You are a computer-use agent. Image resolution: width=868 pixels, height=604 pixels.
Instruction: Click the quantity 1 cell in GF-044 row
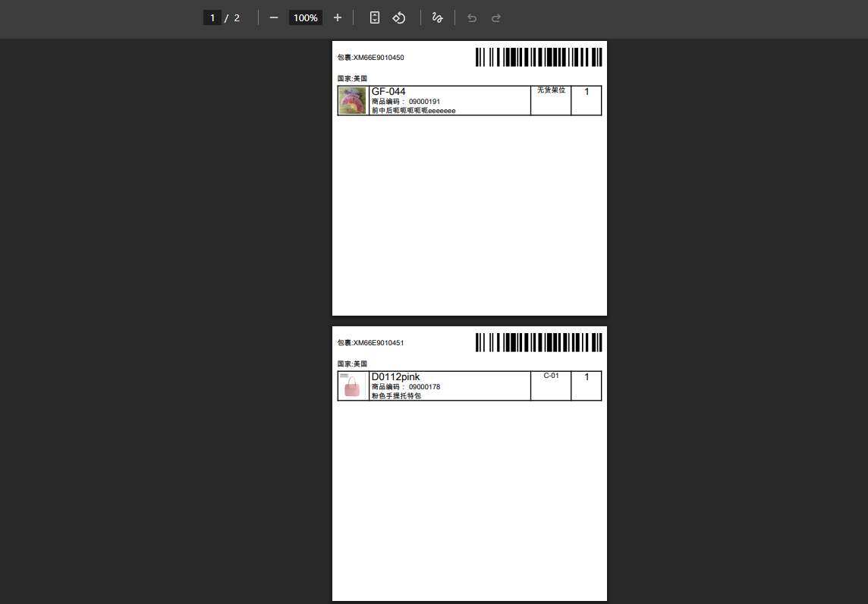coord(587,101)
